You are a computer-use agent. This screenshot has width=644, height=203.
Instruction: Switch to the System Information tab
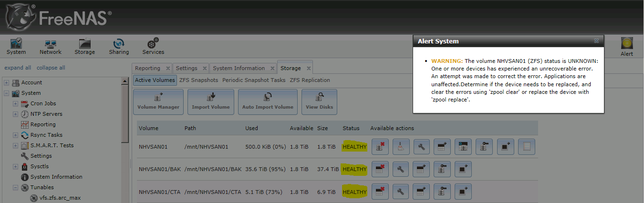coord(239,68)
